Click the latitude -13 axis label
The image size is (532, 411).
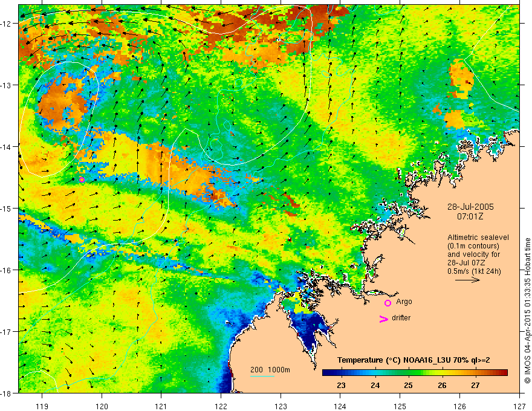[7, 85]
